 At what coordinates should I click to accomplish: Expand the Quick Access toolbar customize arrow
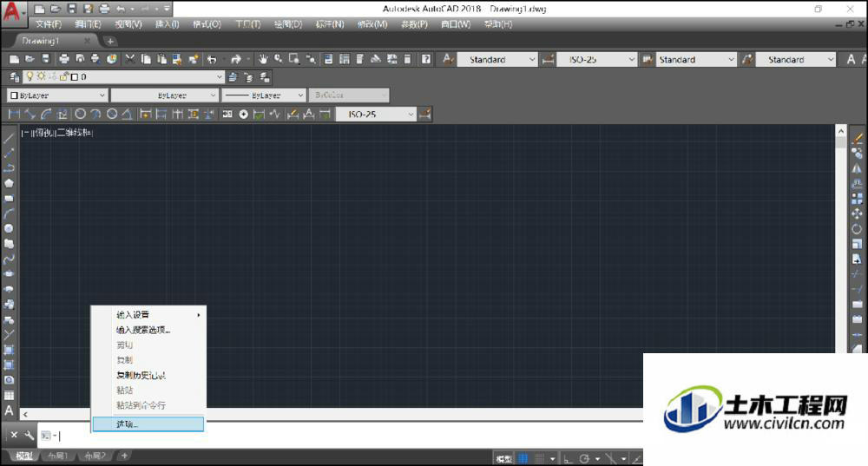point(167,9)
